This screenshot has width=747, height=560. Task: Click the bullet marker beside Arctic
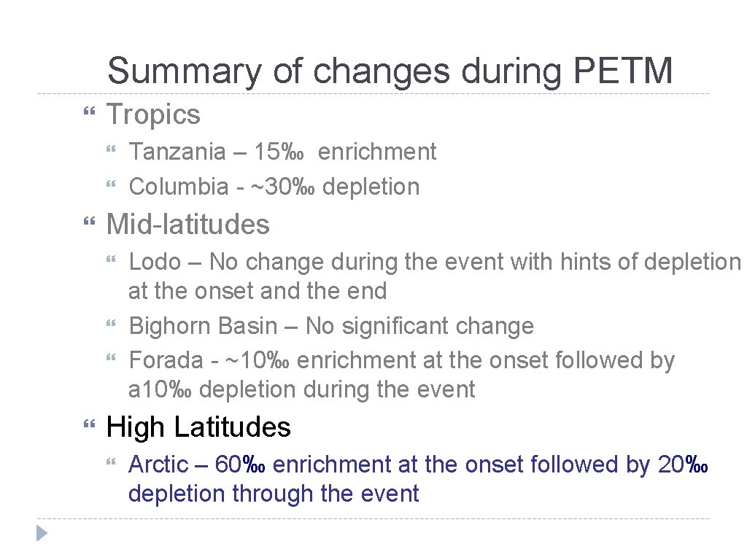(x=111, y=464)
